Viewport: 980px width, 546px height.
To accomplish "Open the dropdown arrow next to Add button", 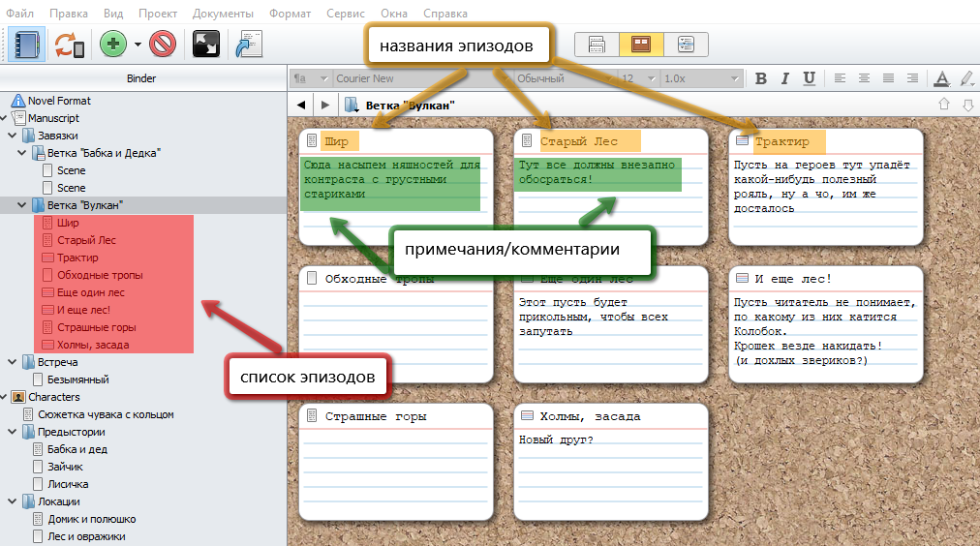I will pyautogui.click(x=138, y=45).
